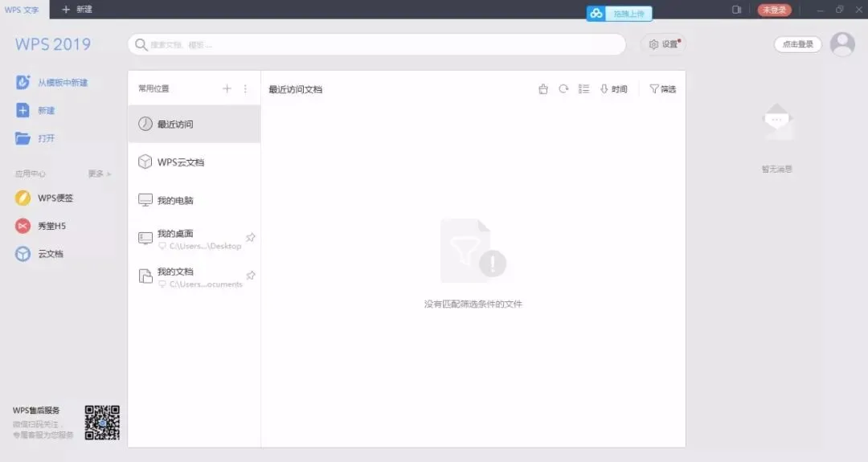This screenshot has height=462, width=868.
Task: Click the cloud upload icon in the title bar
Action: (x=596, y=14)
